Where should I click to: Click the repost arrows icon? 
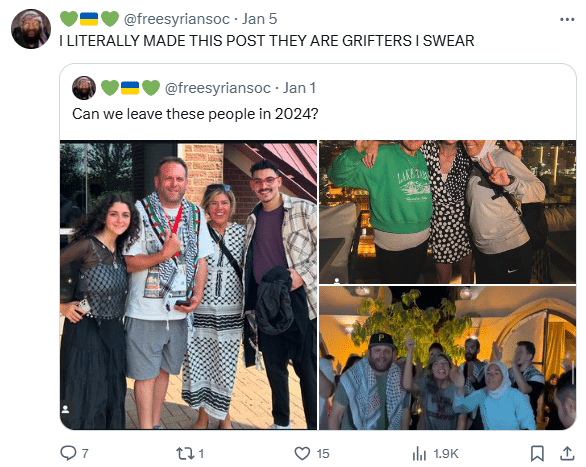coord(185,454)
